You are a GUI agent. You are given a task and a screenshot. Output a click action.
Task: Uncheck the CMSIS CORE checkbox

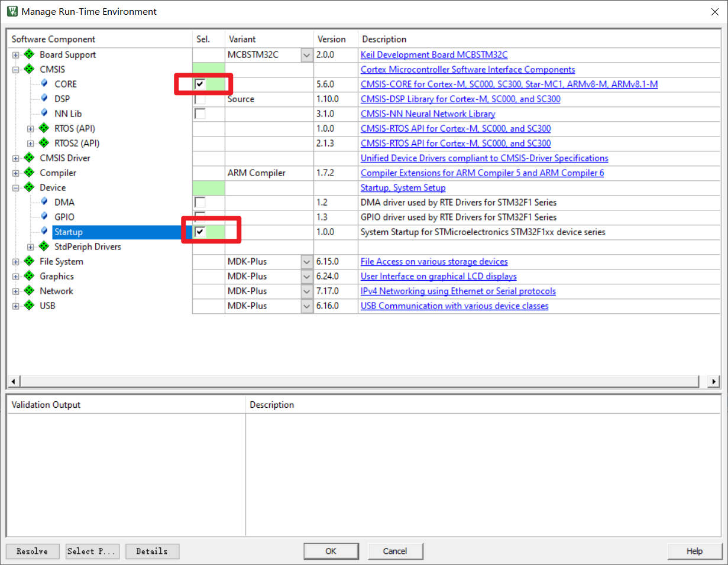pyautogui.click(x=200, y=85)
